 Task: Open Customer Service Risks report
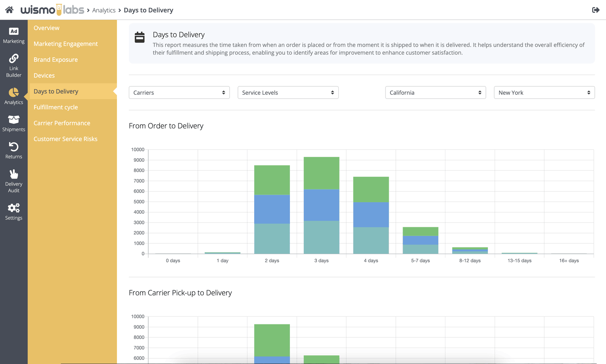pos(65,139)
